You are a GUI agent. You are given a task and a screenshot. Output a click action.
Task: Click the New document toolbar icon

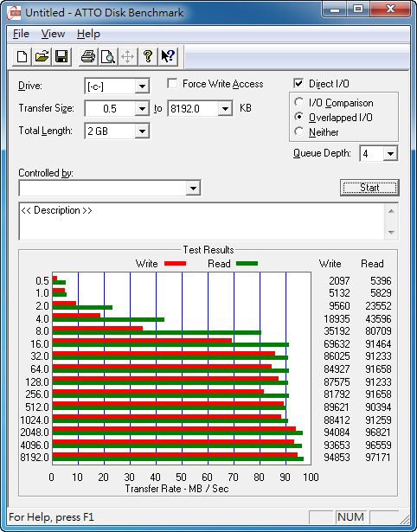(22, 56)
